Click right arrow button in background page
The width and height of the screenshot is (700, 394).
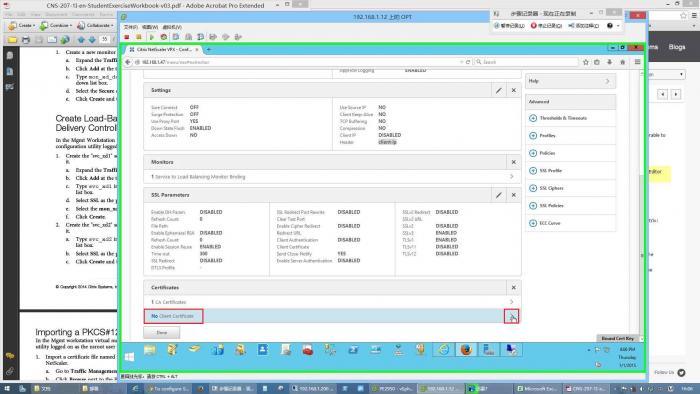pyautogui.click(x=676, y=94)
